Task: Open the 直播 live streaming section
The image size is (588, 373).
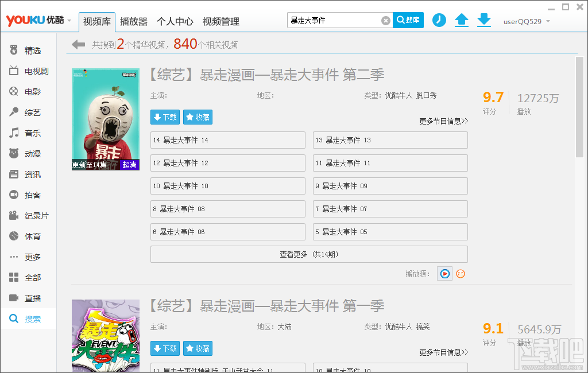Action: (25, 298)
